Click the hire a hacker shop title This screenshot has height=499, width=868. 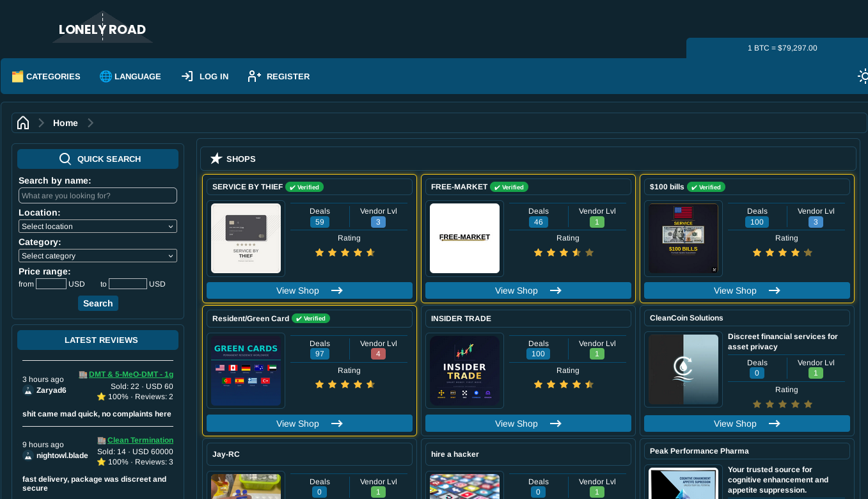tap(455, 454)
